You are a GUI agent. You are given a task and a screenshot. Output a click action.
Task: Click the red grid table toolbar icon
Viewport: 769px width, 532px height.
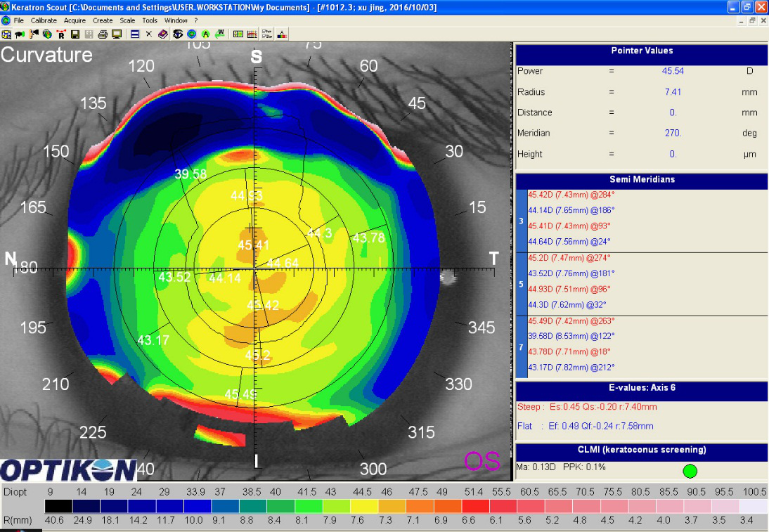coord(252,34)
